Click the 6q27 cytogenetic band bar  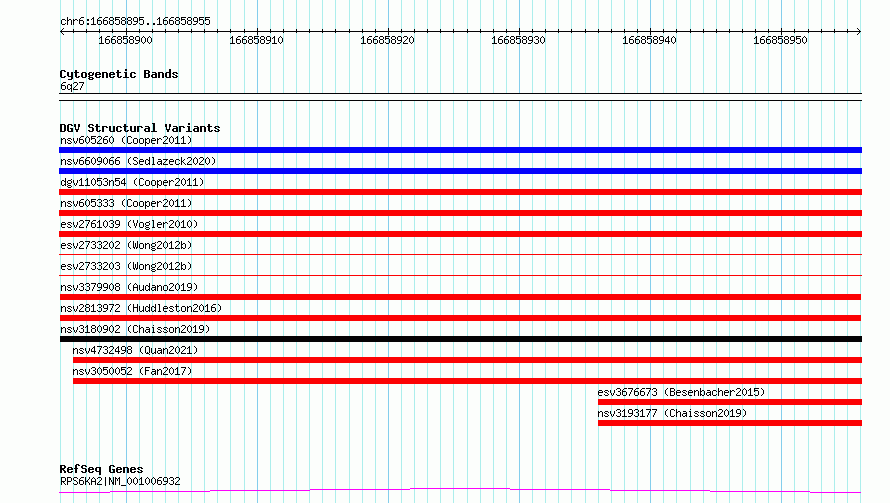[460, 97]
